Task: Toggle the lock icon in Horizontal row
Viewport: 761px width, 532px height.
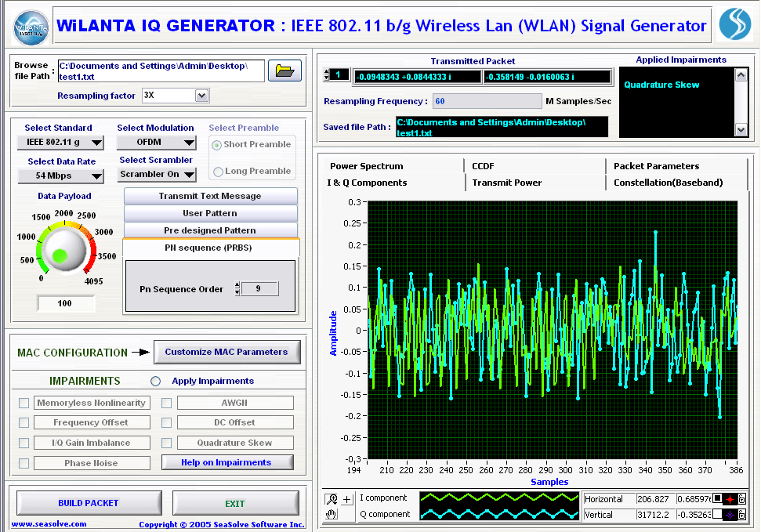Action: click(741, 499)
